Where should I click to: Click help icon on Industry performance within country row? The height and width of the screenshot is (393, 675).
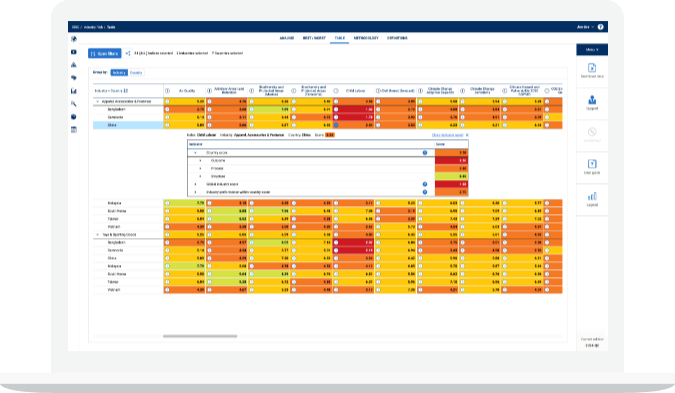[x=425, y=192]
